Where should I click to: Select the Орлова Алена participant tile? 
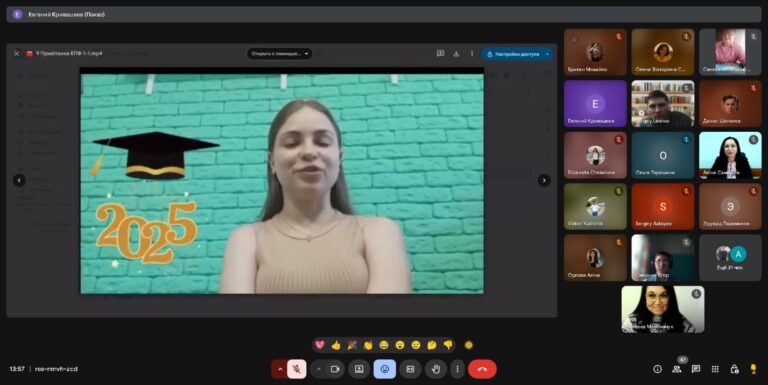tap(595, 258)
